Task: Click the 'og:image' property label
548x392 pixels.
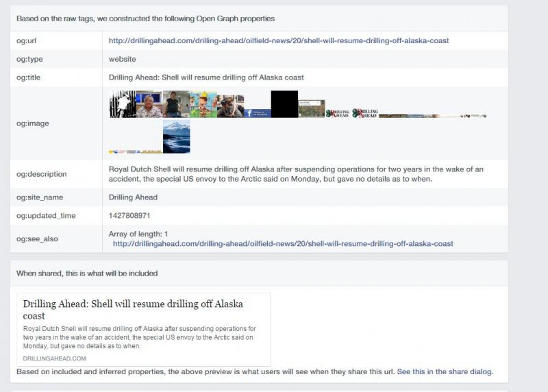Action: (x=32, y=123)
